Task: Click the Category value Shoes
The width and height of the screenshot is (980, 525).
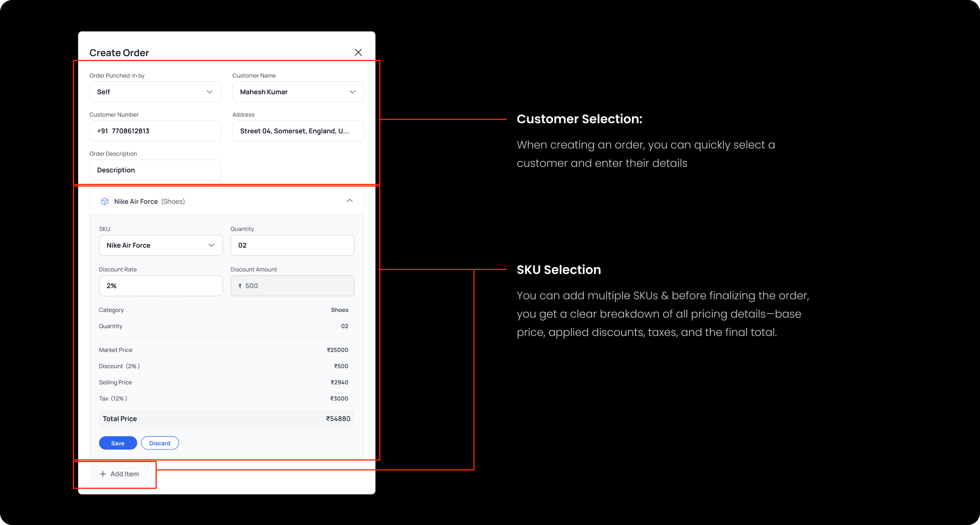Action: [340, 310]
